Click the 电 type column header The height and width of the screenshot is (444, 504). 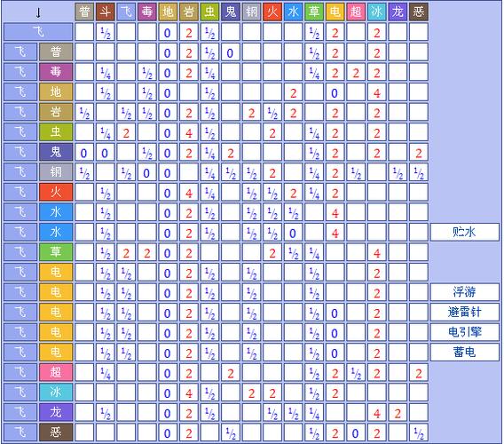click(335, 12)
